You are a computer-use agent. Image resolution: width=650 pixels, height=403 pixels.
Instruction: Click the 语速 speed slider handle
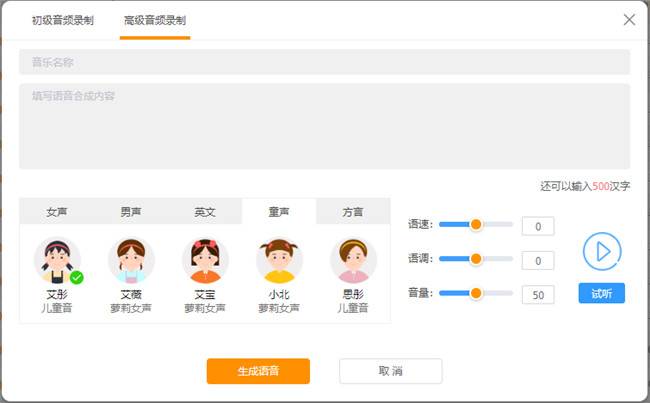coord(476,225)
